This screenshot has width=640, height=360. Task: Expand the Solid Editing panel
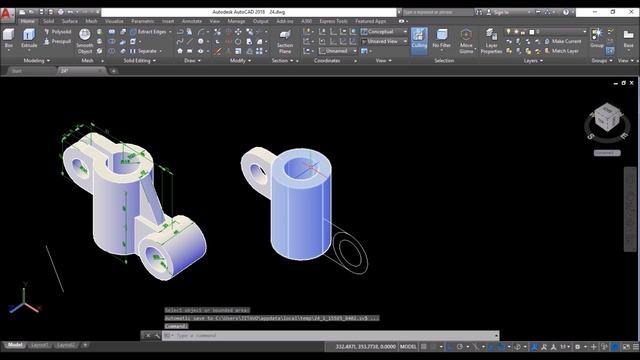(140, 61)
